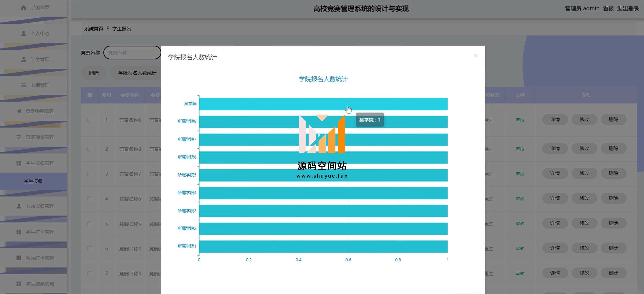Click the 学生报名管理 grid icon
The height and width of the screenshot is (294, 644).
click(x=19, y=163)
